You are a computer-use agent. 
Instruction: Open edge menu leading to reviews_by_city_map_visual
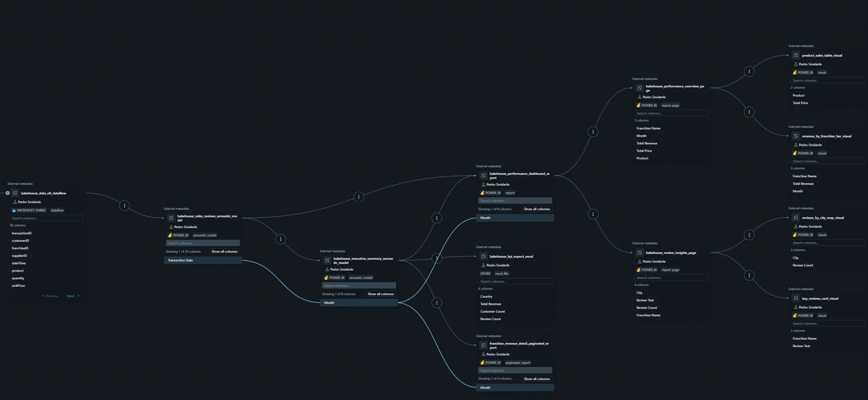[x=749, y=235]
